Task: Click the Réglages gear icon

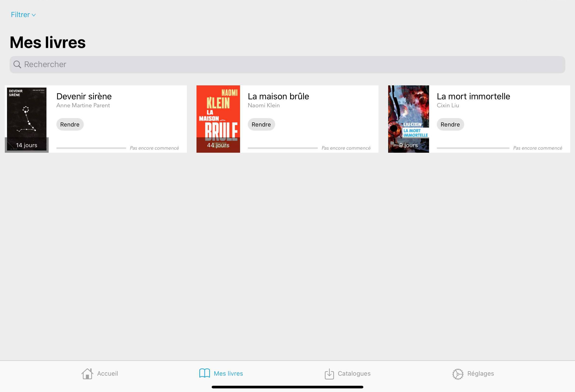Action: (458, 374)
